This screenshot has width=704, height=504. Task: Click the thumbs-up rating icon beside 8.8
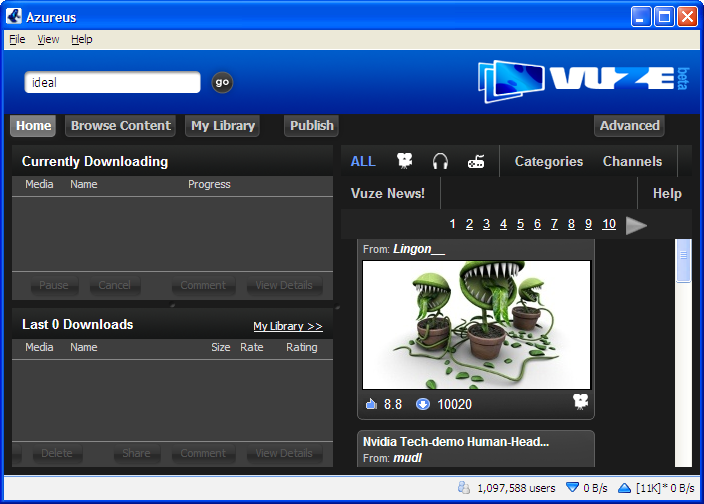coord(371,404)
